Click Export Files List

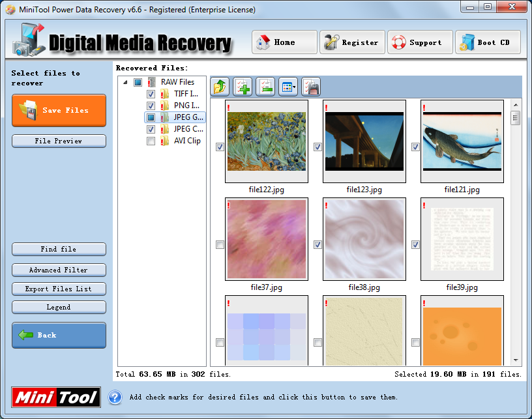pos(59,289)
